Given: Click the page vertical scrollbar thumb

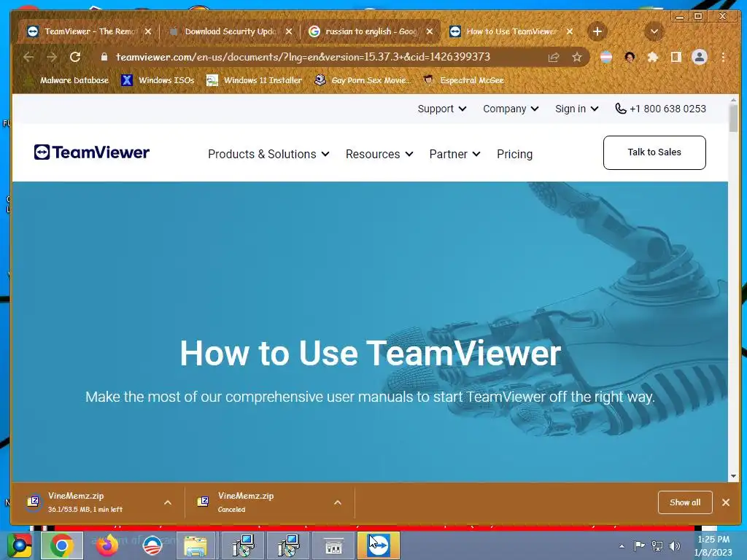Looking at the screenshot, I should (733, 118).
